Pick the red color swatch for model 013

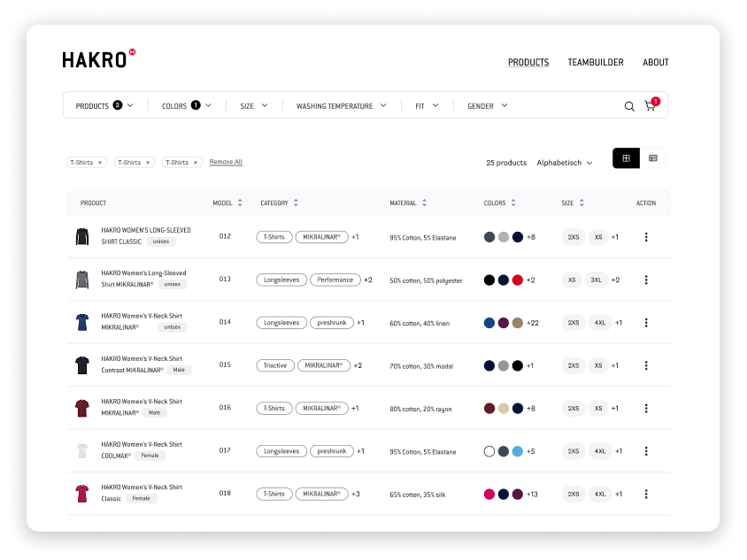click(x=519, y=280)
